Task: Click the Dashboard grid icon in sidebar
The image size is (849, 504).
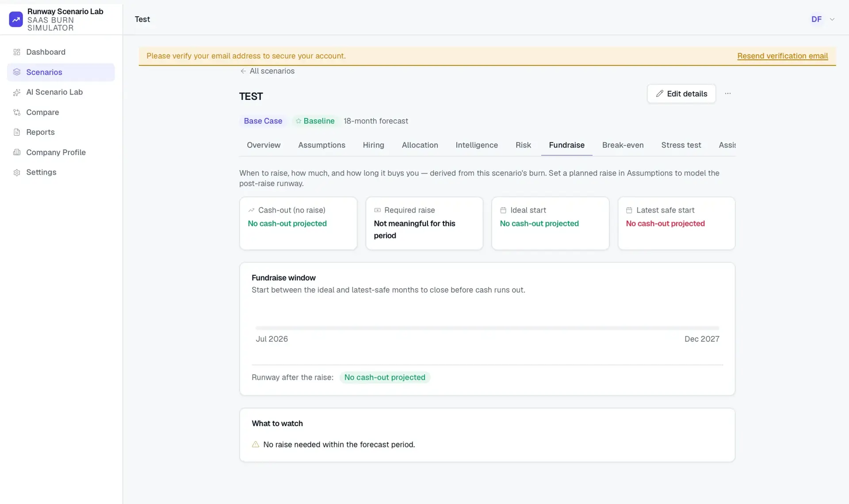Action: click(x=17, y=52)
